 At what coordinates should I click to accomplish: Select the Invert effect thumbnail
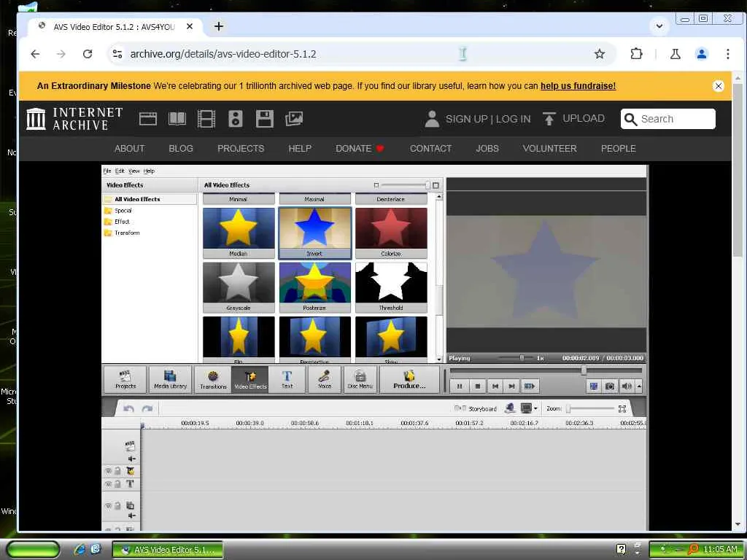[x=314, y=233]
